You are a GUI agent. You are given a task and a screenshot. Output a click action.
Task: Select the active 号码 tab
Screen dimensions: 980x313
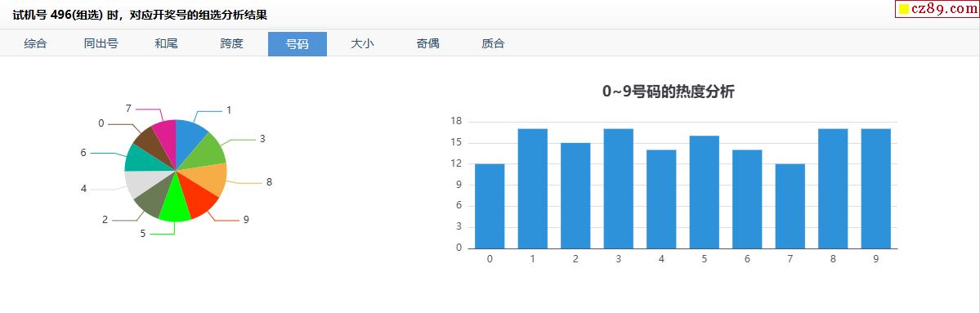coord(298,44)
